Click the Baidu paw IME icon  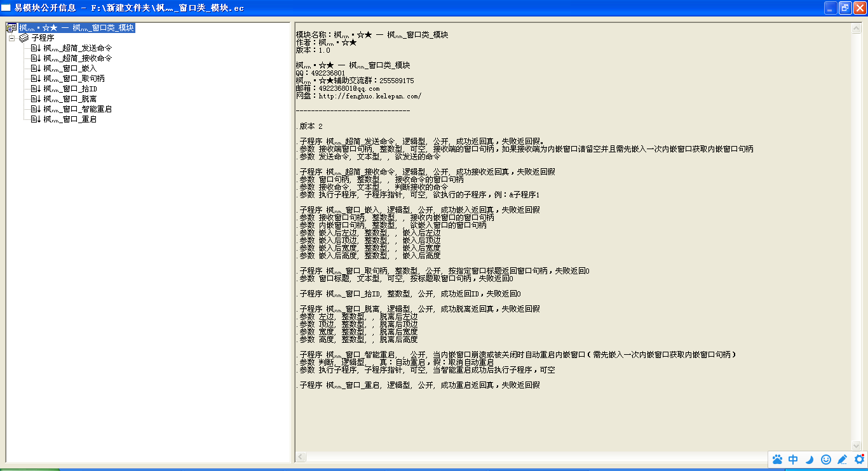point(778,460)
